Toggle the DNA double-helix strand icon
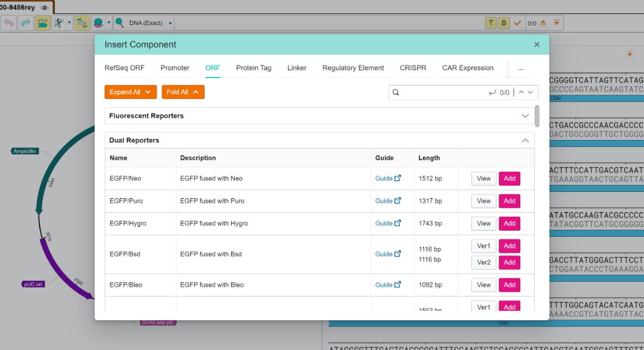The image size is (644, 350). click(82, 23)
